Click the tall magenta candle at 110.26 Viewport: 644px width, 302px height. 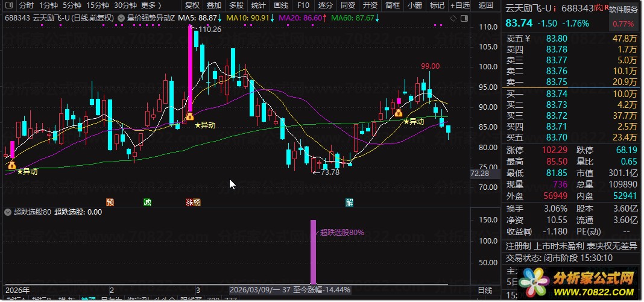[190, 68]
